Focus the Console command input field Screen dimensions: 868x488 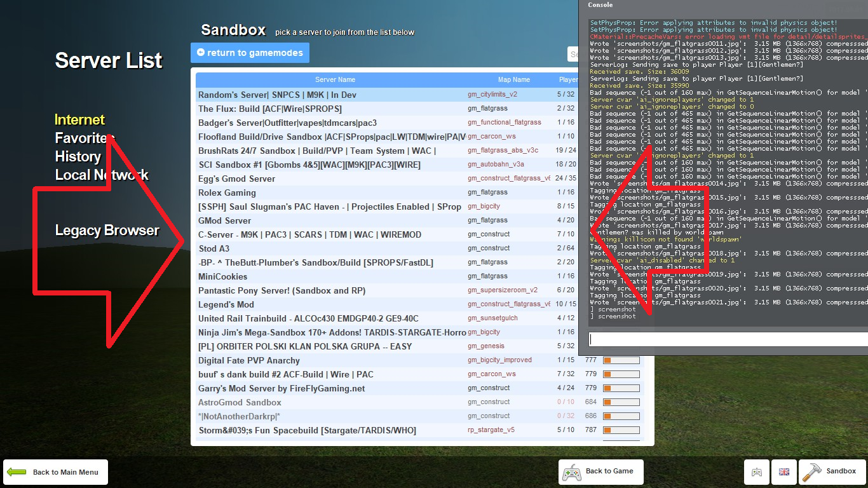(728, 339)
